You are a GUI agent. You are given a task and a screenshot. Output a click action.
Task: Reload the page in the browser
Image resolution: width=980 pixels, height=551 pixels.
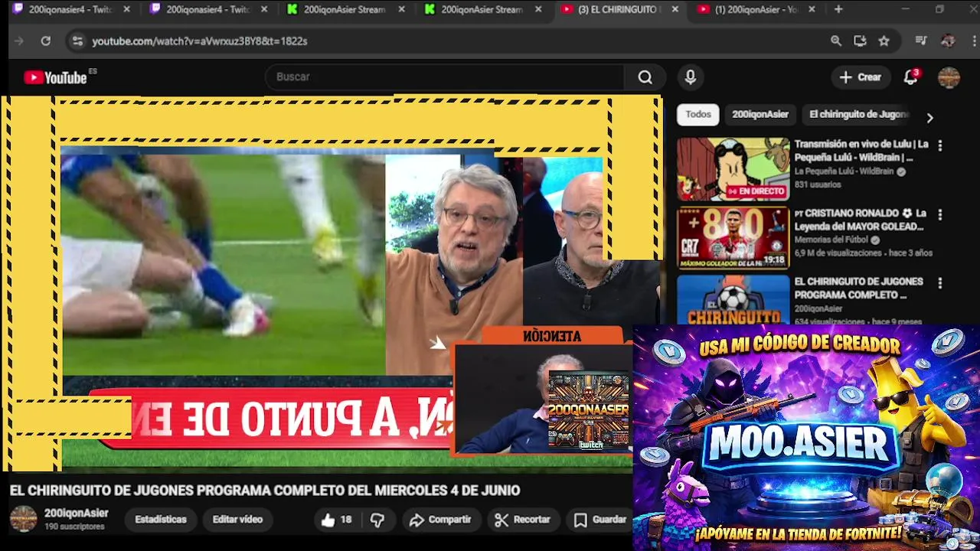(45, 41)
